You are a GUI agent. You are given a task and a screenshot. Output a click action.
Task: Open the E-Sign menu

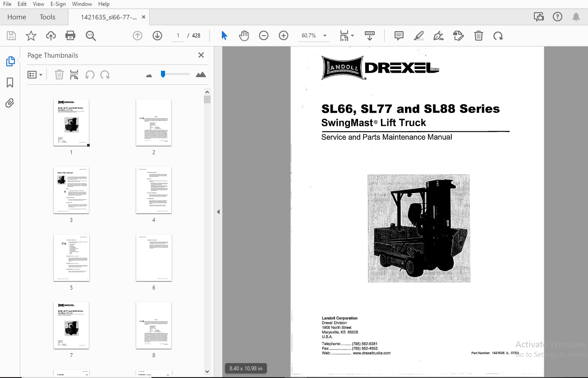click(x=58, y=4)
